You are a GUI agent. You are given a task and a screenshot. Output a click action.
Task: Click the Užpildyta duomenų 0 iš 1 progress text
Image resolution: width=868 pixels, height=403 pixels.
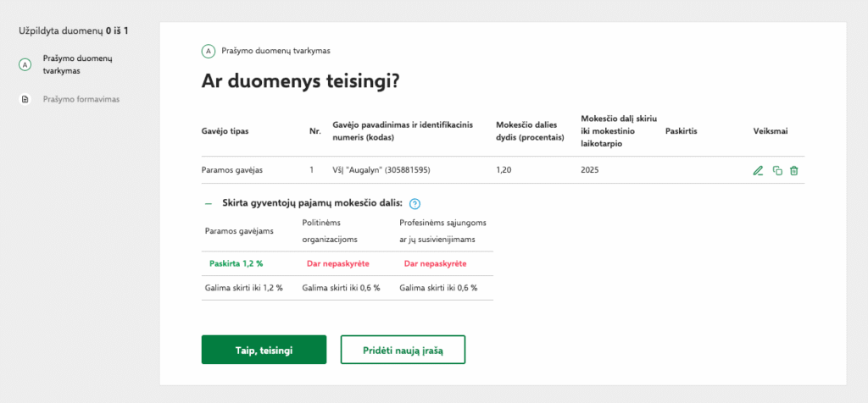(73, 31)
